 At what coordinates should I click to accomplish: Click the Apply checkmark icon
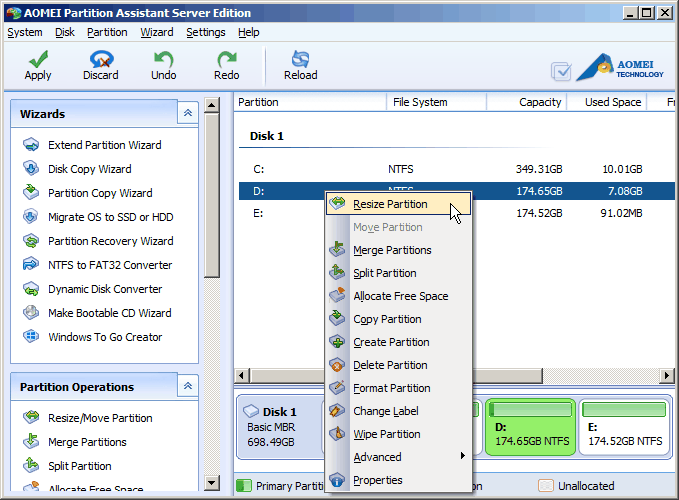pyautogui.click(x=39, y=59)
